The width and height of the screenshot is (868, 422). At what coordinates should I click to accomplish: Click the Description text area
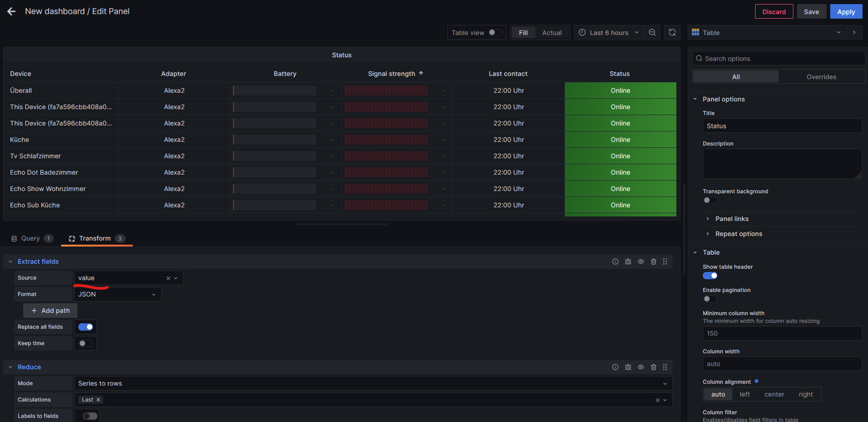[782, 164]
